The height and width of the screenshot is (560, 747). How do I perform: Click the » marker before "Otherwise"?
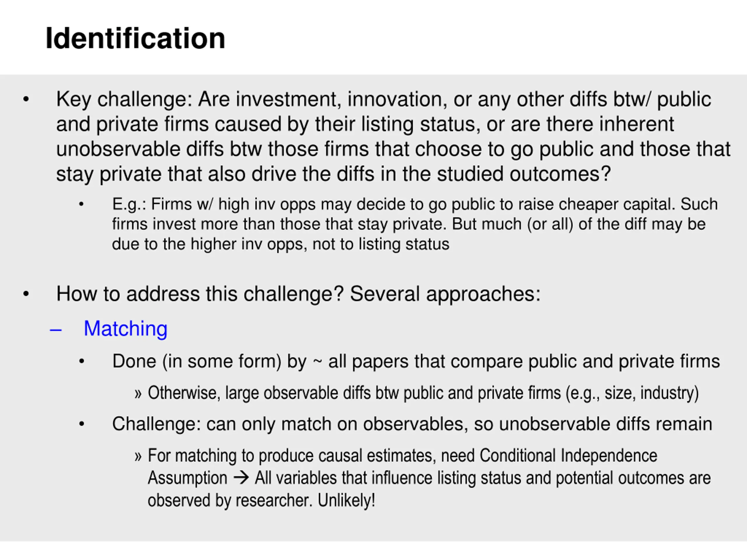(x=138, y=393)
